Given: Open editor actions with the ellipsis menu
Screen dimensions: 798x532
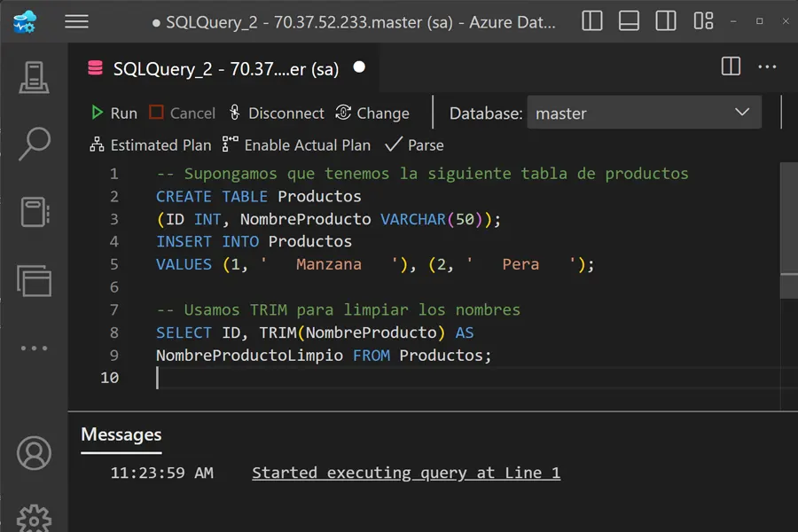Looking at the screenshot, I should pyautogui.click(x=767, y=66).
